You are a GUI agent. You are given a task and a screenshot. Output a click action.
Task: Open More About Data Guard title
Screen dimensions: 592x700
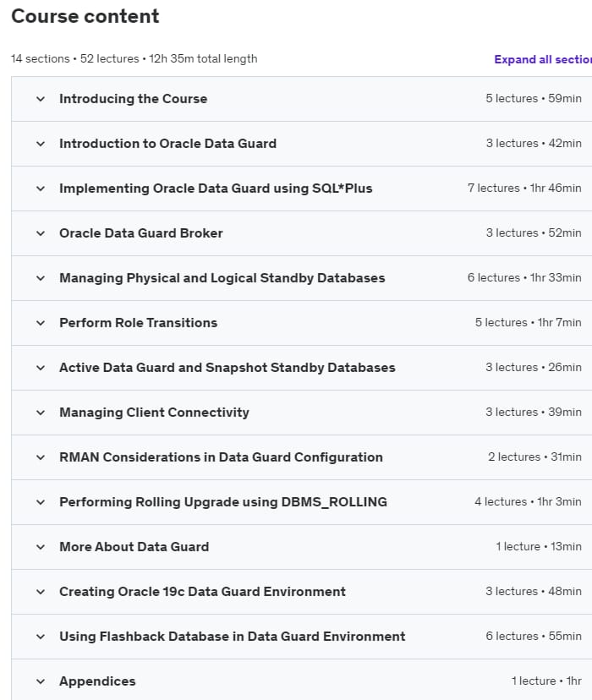134,547
